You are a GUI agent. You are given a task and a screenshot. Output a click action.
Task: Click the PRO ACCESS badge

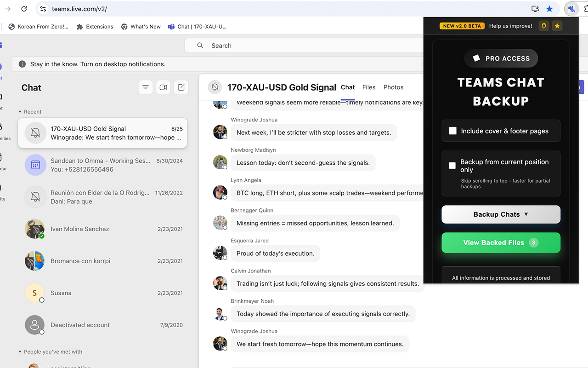pos(501,58)
